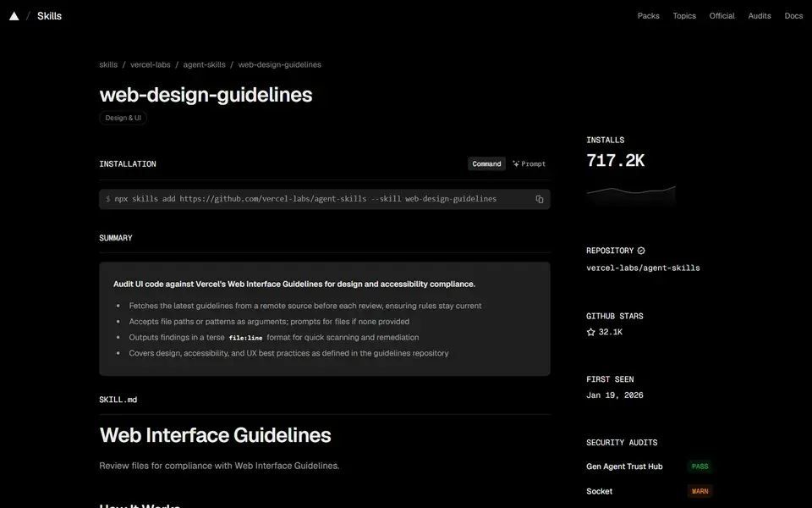This screenshot has height=508, width=812.
Task: Click the GITHUB STARS label
Action: coord(614,316)
